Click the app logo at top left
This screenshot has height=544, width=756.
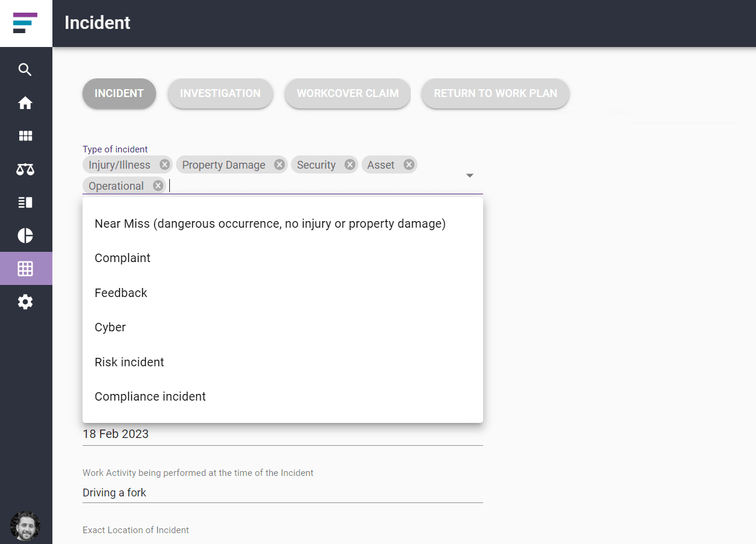(25, 23)
